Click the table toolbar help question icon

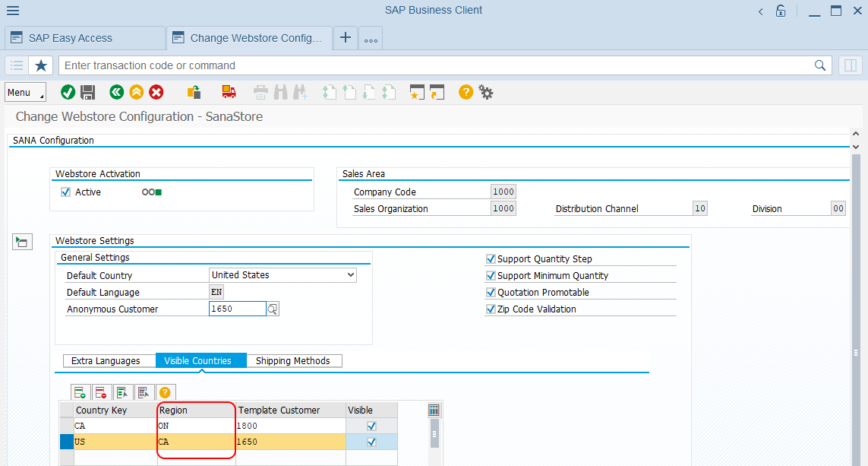pyautogui.click(x=165, y=393)
